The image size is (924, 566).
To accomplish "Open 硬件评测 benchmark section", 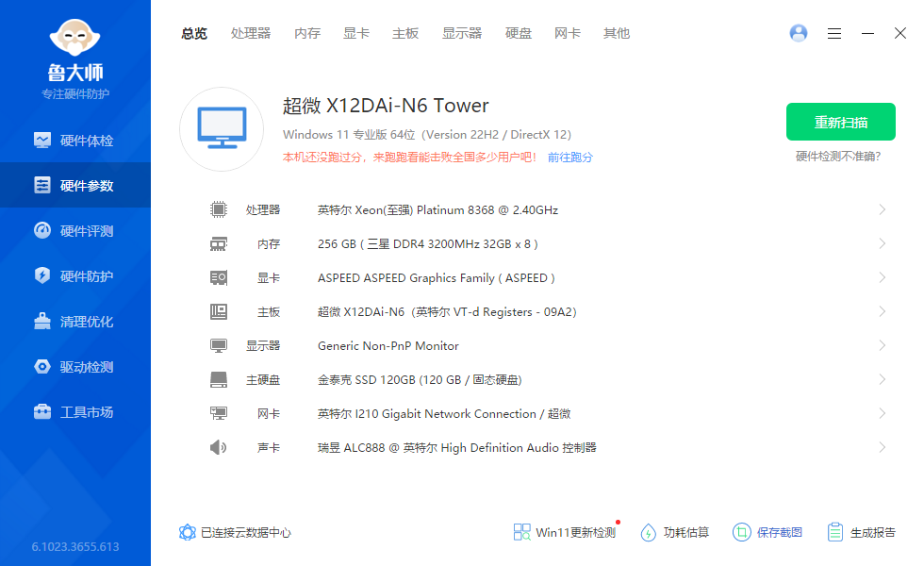I will tap(75, 230).
